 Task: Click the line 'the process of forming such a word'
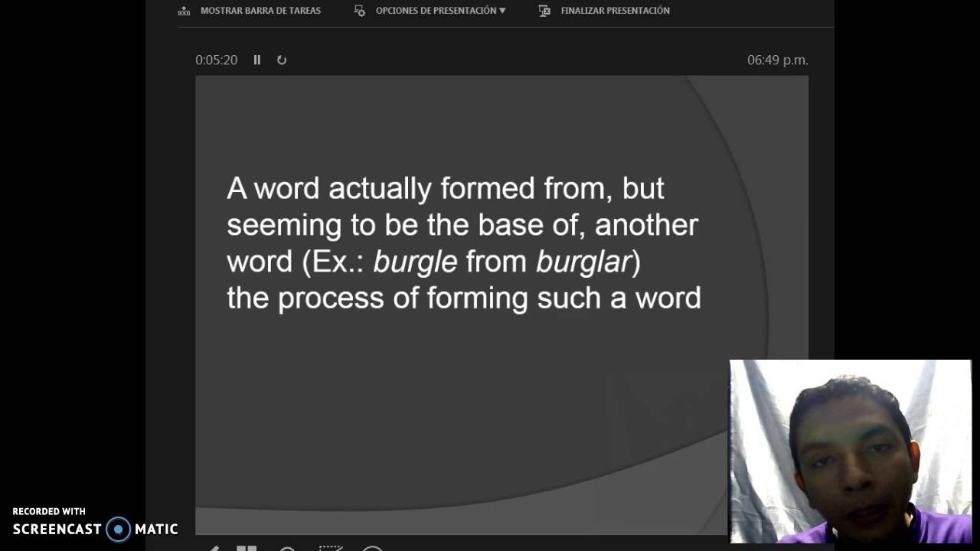(464, 298)
